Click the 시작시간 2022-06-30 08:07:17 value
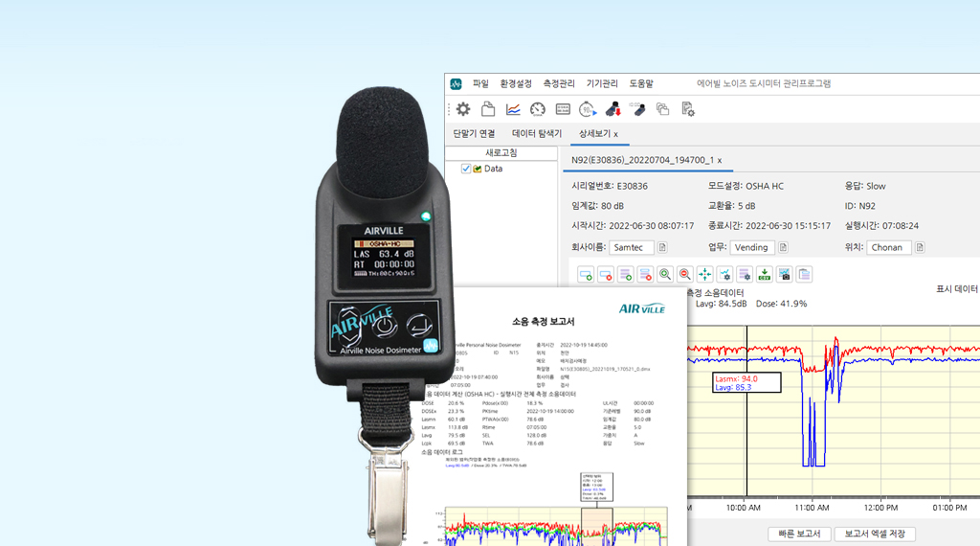 [651, 226]
